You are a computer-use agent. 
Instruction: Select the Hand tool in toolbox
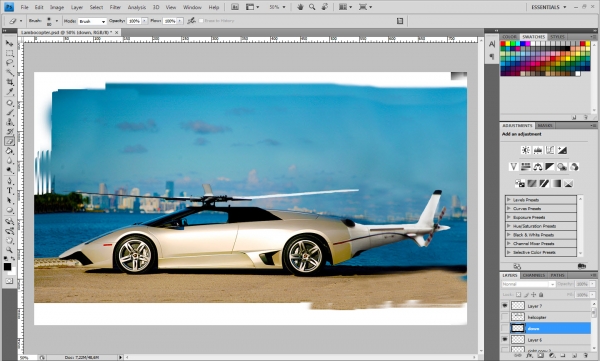(x=9, y=240)
